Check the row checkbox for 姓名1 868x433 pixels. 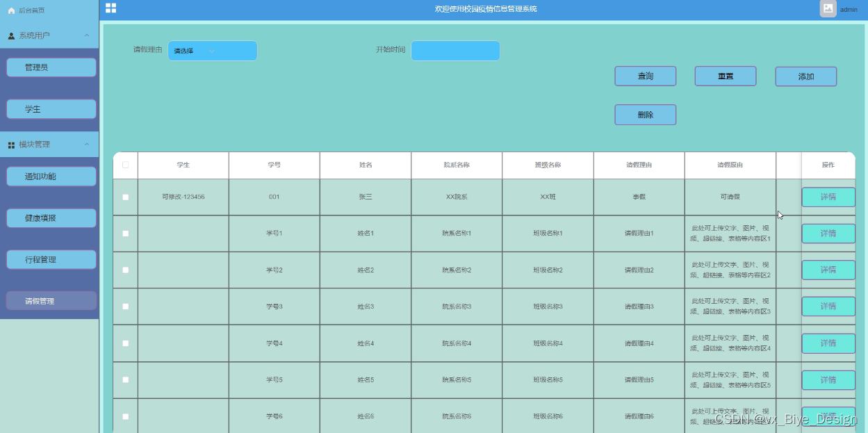click(x=126, y=234)
